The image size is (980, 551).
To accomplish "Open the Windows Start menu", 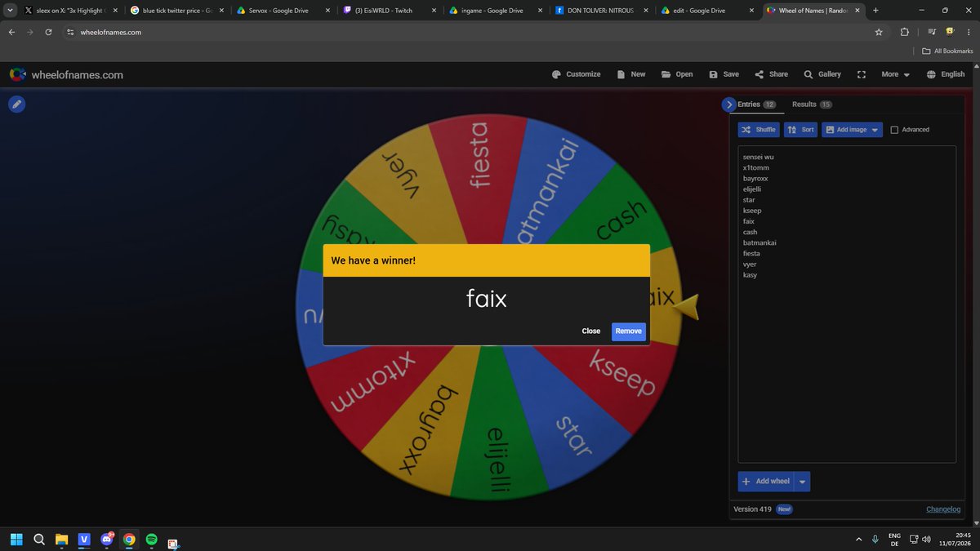I will (16, 540).
